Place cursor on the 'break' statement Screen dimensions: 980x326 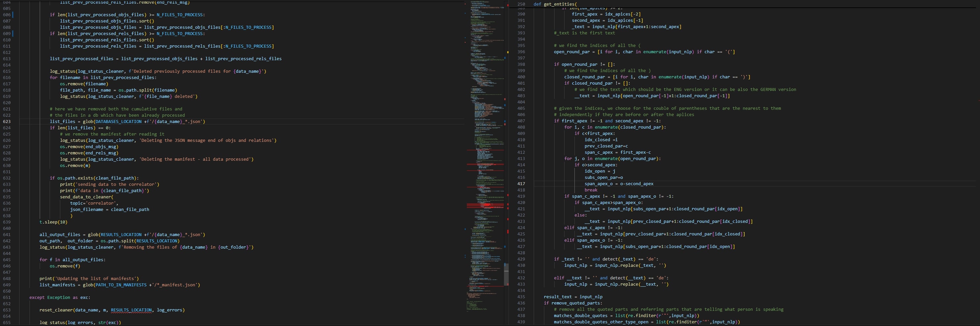591,190
